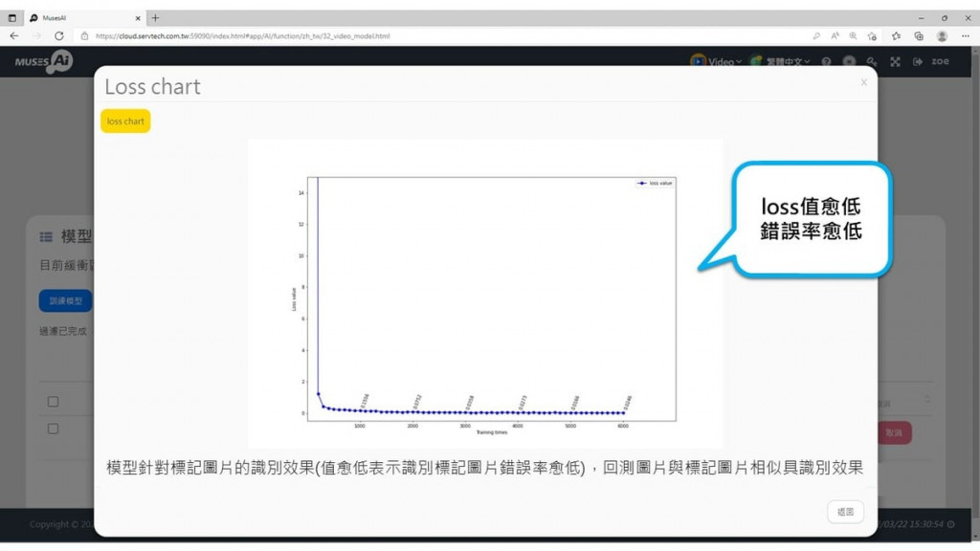Image resolution: width=980 pixels, height=551 pixels.
Task: Open the Favorites list
Action: 896,36
